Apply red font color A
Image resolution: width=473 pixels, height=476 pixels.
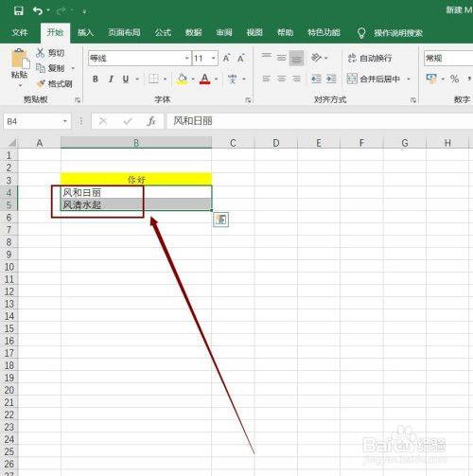[x=205, y=79]
